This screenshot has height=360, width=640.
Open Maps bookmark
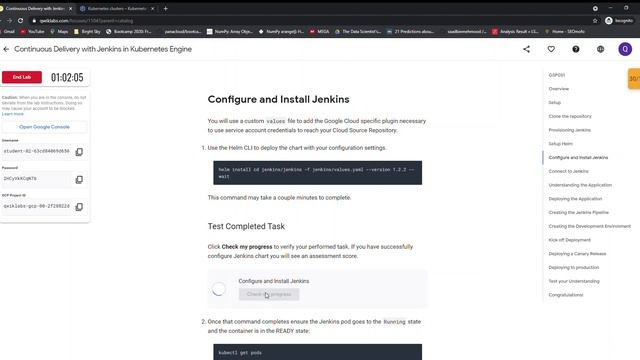[x=59, y=31]
